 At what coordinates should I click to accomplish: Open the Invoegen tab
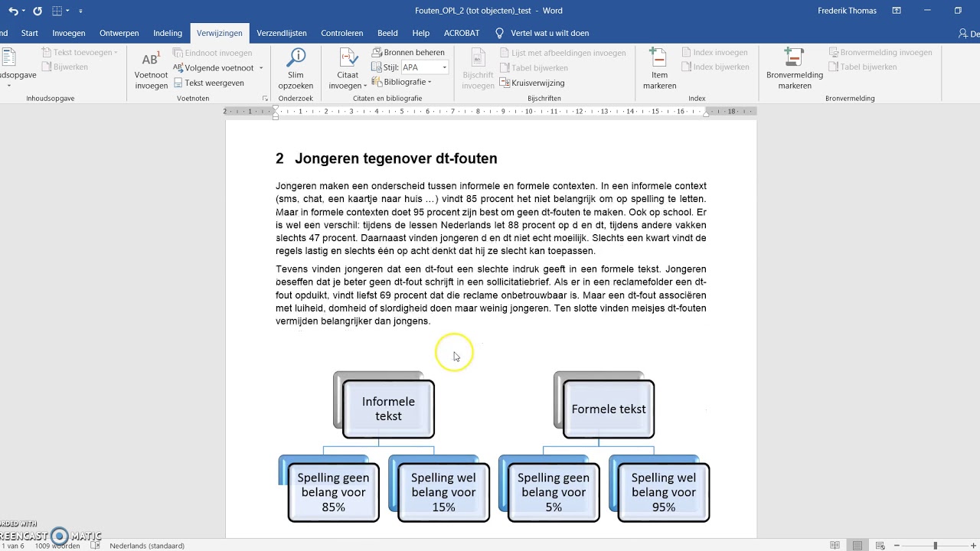69,33
